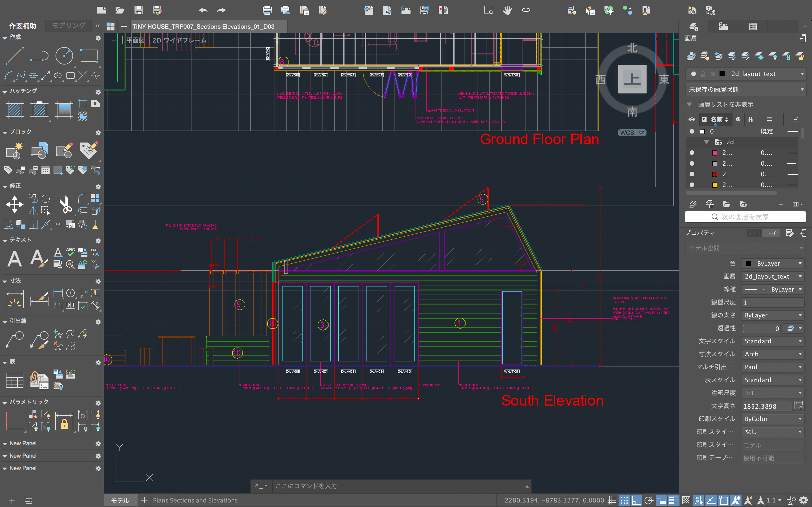
Task: Select the Line drawing tool
Action: pyautogui.click(x=14, y=56)
